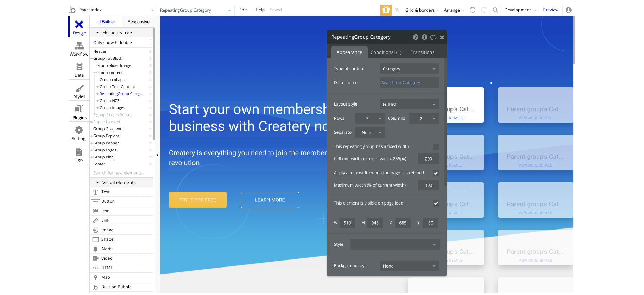Screen dimensions: 644x295
Task: Click the gift box icon
Action: pos(386,10)
